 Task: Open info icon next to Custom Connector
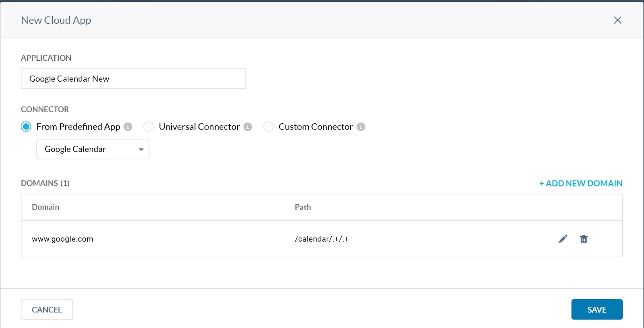point(361,127)
